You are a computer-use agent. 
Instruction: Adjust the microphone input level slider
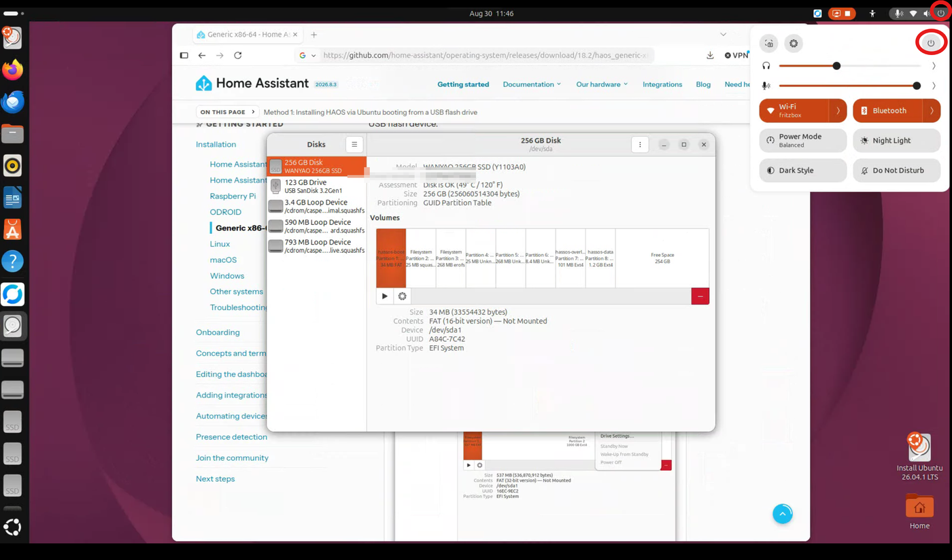click(x=850, y=86)
